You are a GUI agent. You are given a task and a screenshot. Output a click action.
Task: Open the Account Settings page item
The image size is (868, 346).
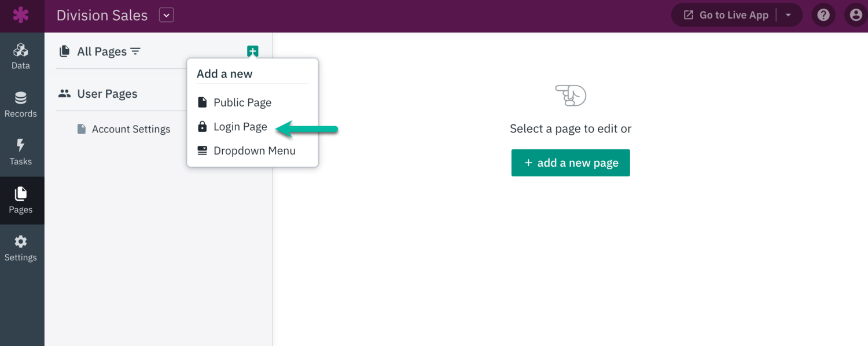[131, 129]
